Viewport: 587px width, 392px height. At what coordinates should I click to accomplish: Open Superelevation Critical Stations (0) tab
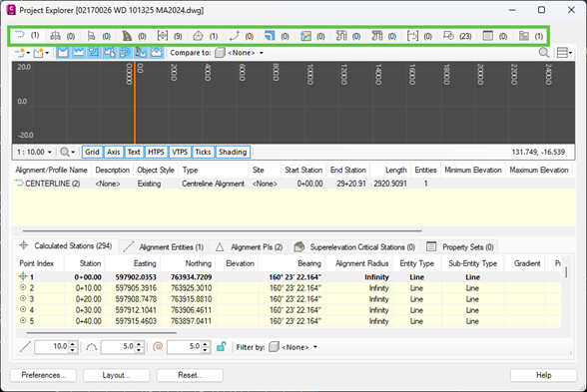pos(354,247)
